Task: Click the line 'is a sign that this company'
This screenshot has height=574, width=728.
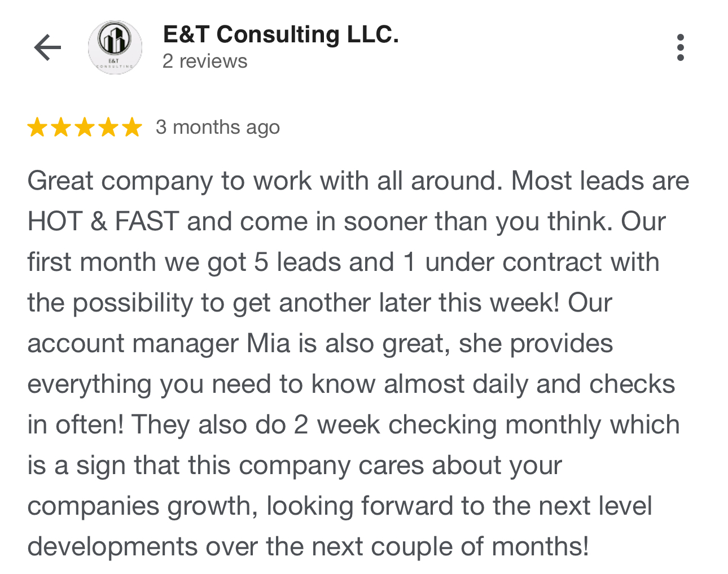Action: tap(295, 466)
